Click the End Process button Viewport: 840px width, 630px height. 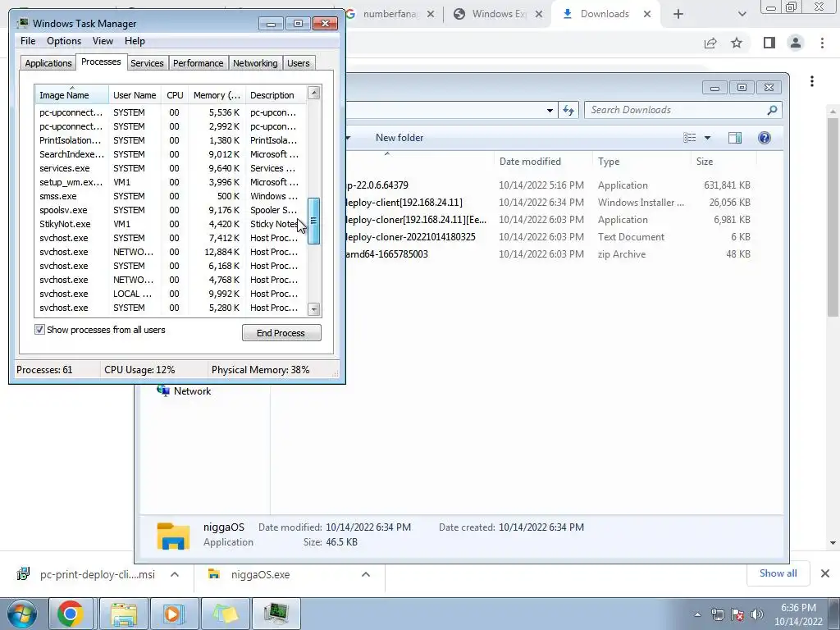[281, 333]
